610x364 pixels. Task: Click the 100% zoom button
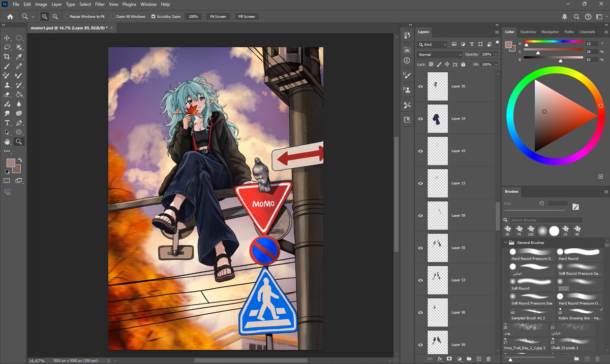pos(193,17)
